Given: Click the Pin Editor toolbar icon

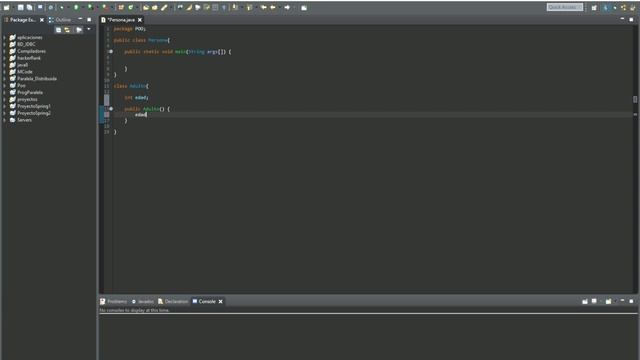Looking at the screenshot, I should point(304,7).
